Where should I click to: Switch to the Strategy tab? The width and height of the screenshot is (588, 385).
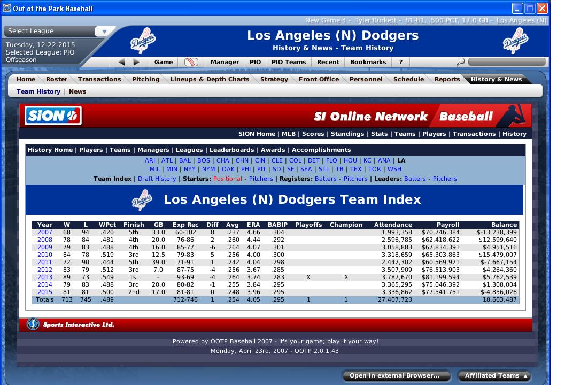coord(274,79)
